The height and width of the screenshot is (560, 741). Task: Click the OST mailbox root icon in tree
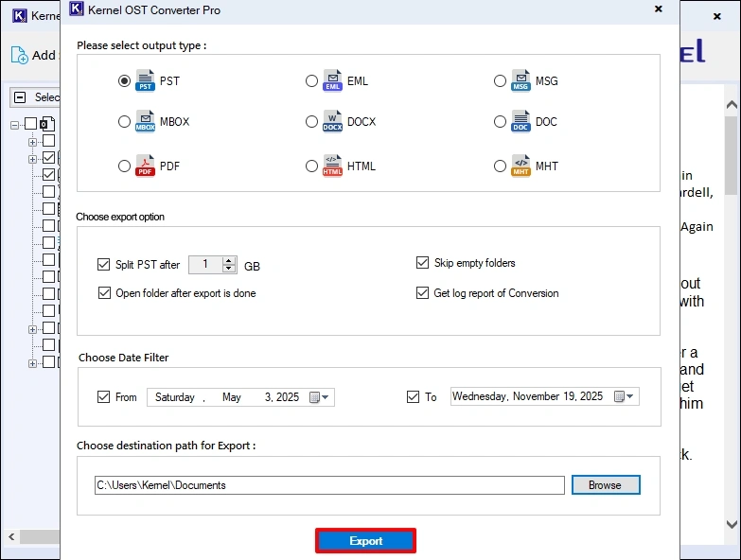pyautogui.click(x=47, y=124)
